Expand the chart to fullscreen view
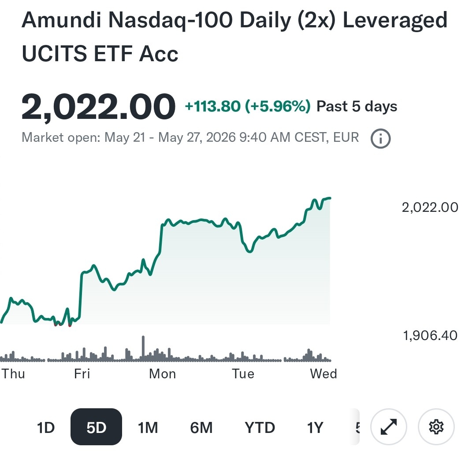476x462 pixels. click(x=389, y=427)
